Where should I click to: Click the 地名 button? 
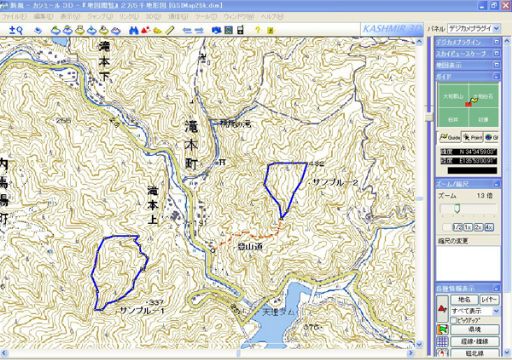(464, 300)
